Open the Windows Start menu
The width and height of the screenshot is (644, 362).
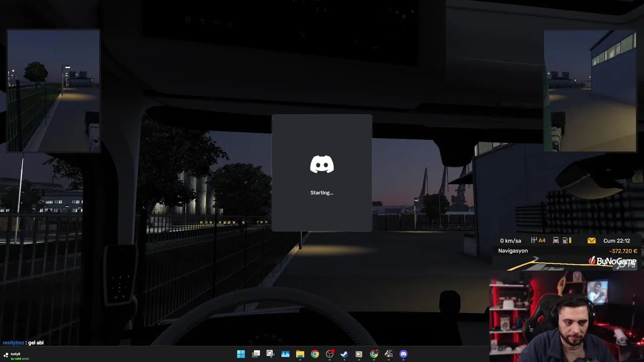tap(241, 354)
